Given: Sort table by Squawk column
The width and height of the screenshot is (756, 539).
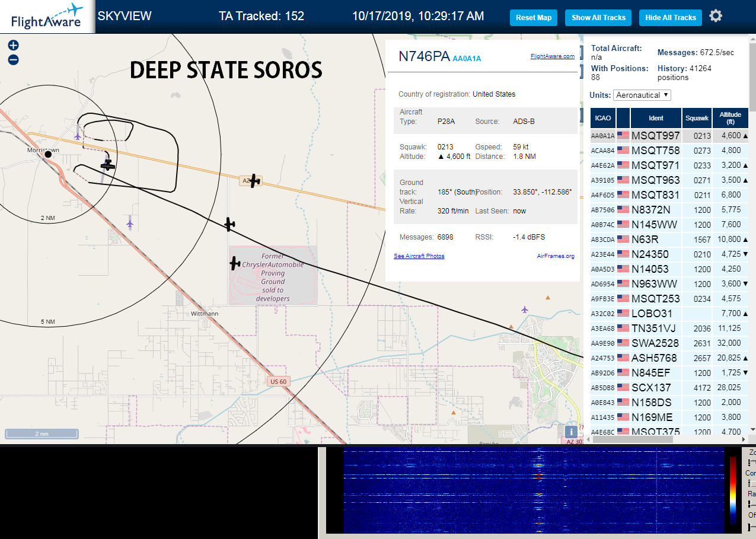Looking at the screenshot, I should tap(697, 118).
